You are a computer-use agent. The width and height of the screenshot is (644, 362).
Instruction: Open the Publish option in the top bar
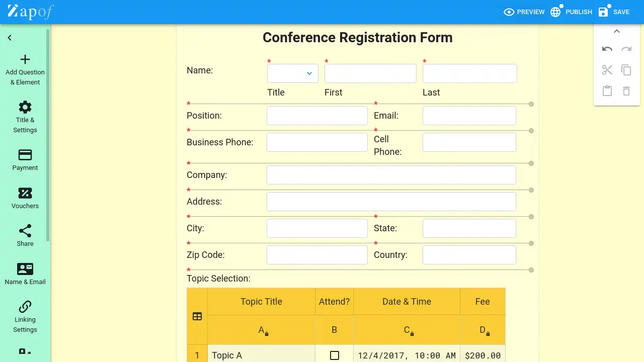[571, 12]
